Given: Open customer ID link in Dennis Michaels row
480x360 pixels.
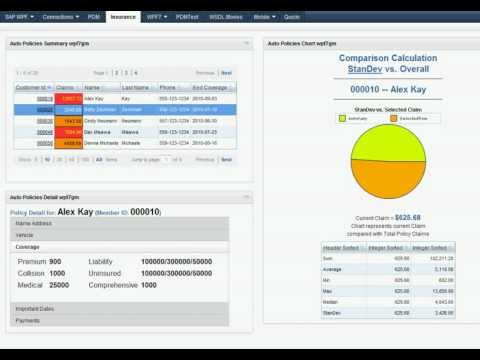Looking at the screenshot, I should coord(45,143).
